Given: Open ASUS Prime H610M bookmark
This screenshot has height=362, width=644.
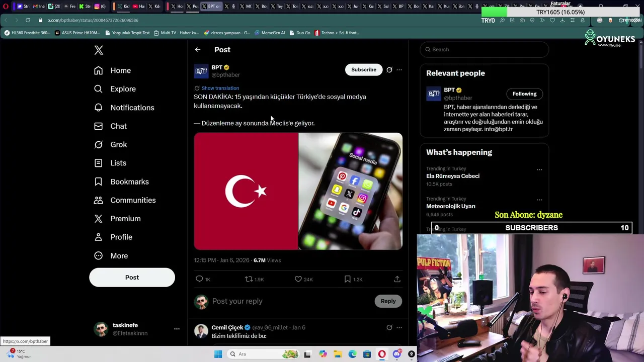Looking at the screenshot, I should click(77, 33).
